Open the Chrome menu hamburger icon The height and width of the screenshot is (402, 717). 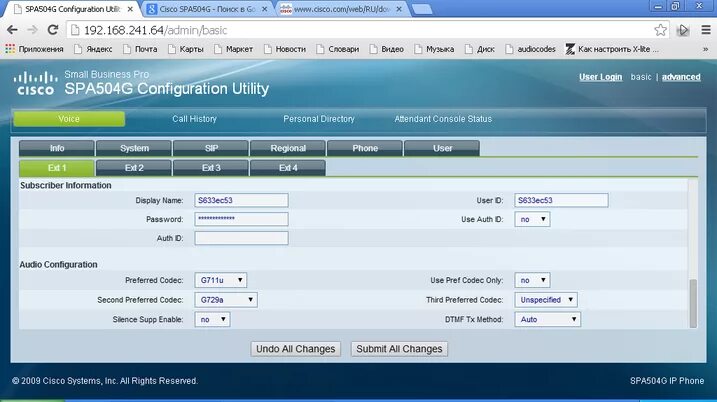[706, 30]
